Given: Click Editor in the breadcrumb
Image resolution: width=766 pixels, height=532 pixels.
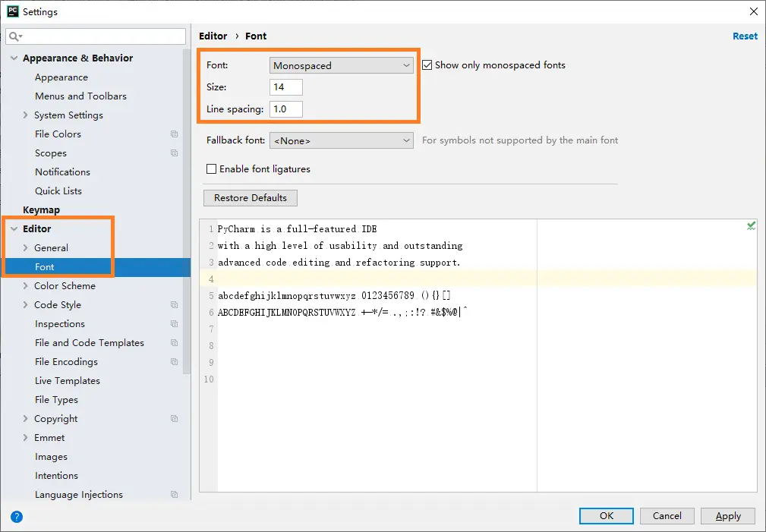Looking at the screenshot, I should click(x=213, y=36).
